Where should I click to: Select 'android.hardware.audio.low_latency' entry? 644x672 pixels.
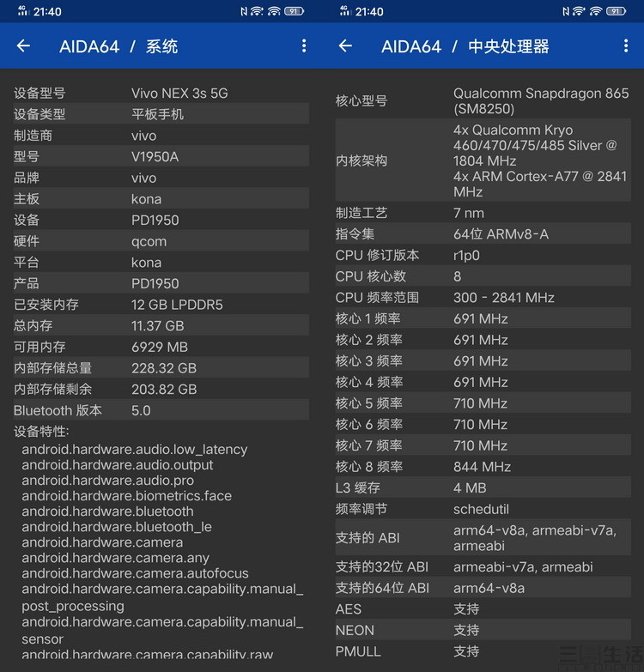(x=135, y=449)
